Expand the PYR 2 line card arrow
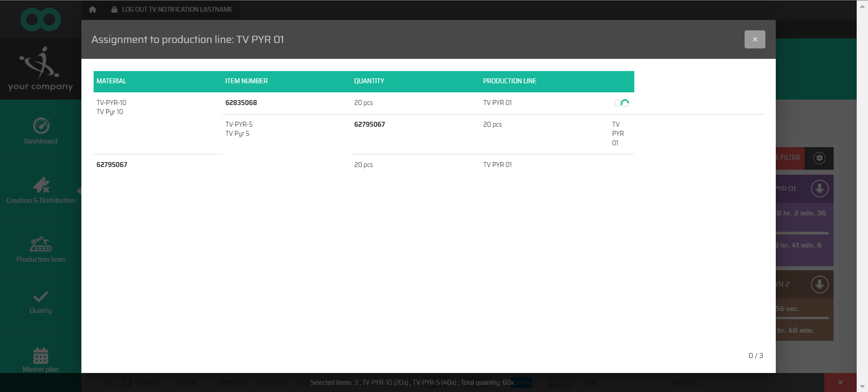 point(819,285)
